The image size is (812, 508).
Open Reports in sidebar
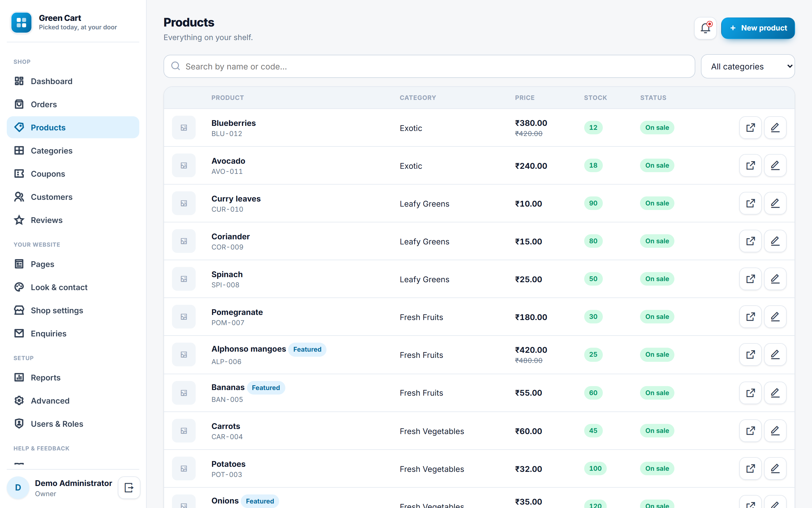click(73, 378)
